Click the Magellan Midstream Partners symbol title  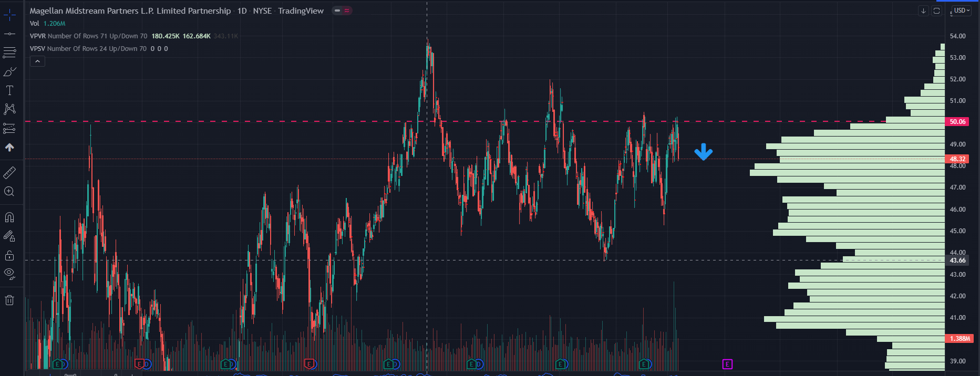tap(130, 11)
